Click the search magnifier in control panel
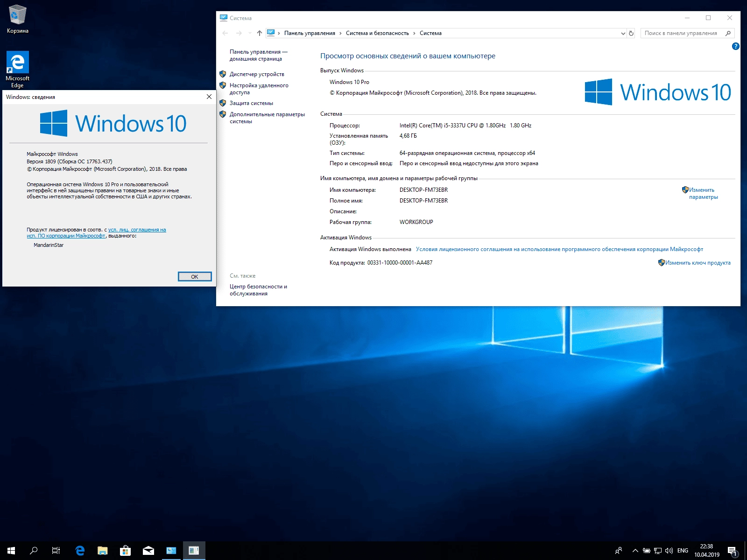Viewport: 747px width, 560px height. click(x=728, y=33)
